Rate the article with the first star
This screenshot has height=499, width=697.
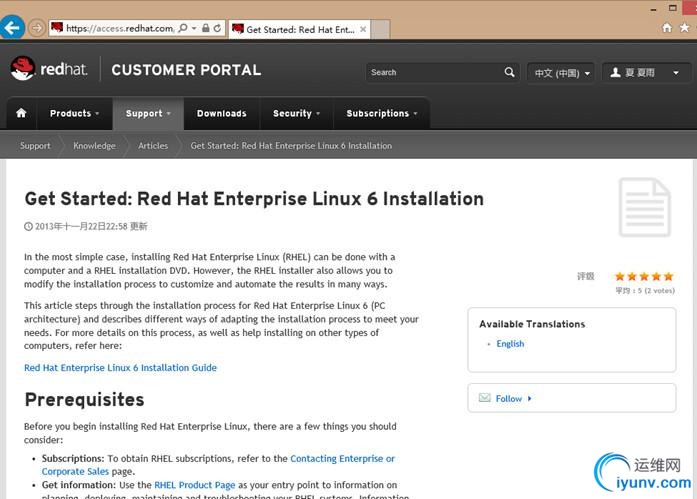[x=620, y=276]
